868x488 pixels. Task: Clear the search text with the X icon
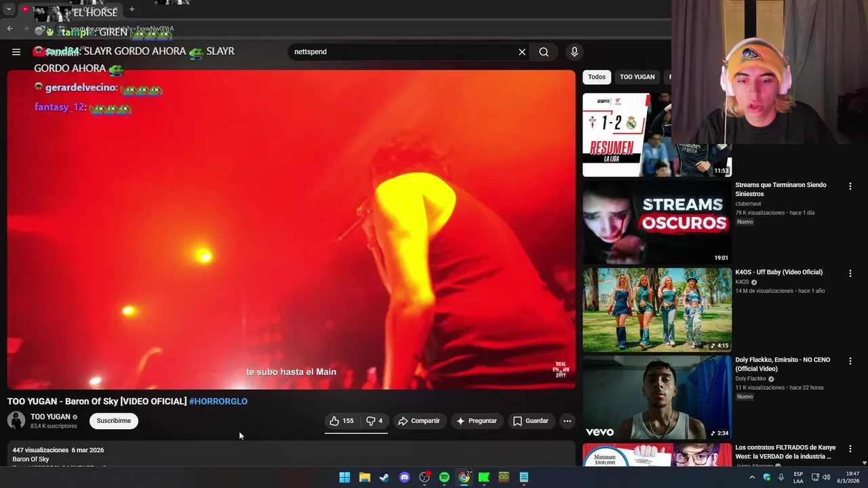522,52
